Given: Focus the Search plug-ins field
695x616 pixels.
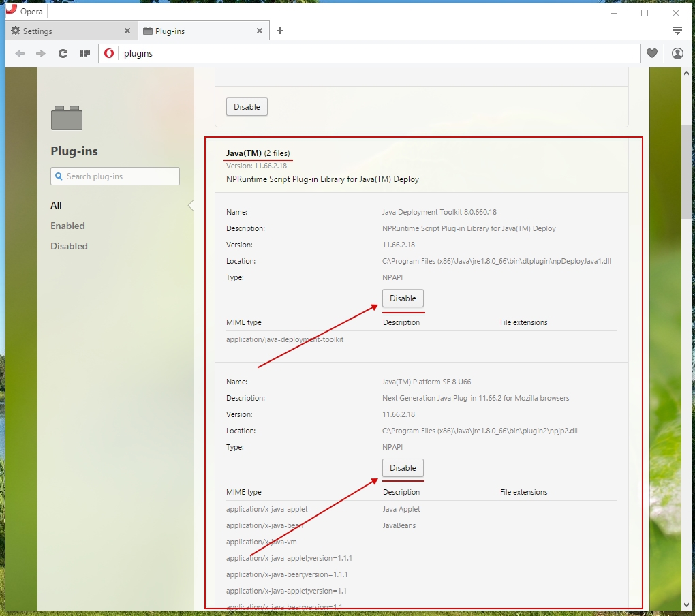Looking at the screenshot, I should [x=115, y=176].
